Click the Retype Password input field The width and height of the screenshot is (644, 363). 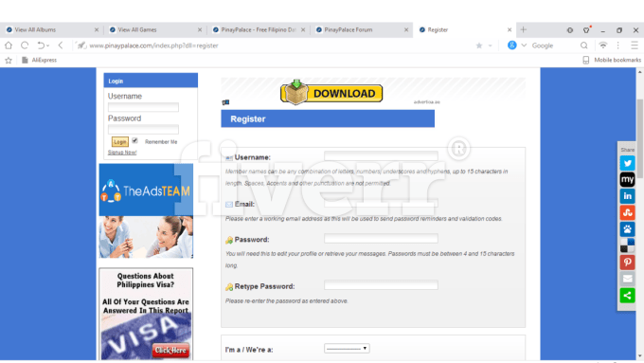pos(381,285)
